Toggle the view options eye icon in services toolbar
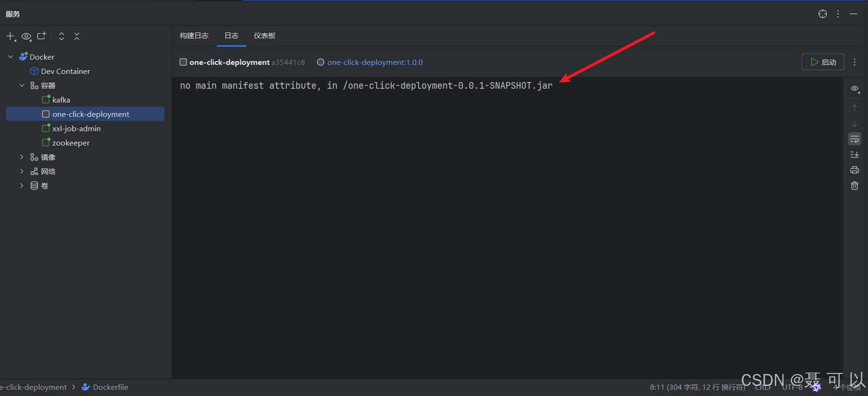Screen dimensions: 868x396 (x=26, y=36)
